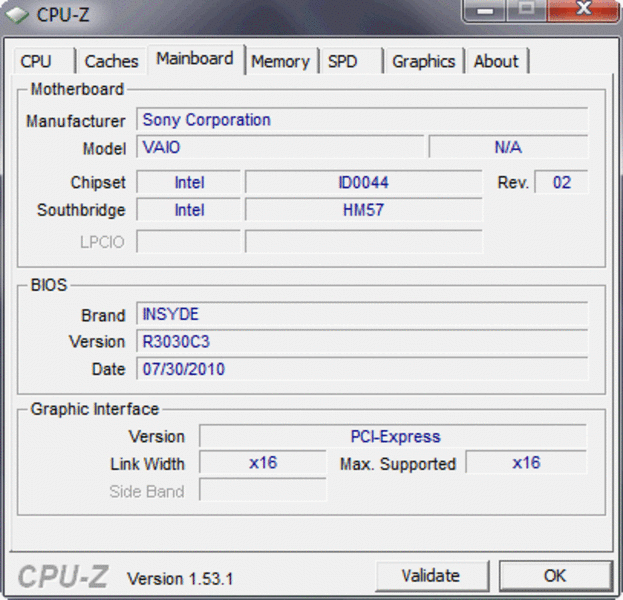Switch to the CPU tab
The width and height of the screenshot is (623, 600).
pyautogui.click(x=43, y=61)
